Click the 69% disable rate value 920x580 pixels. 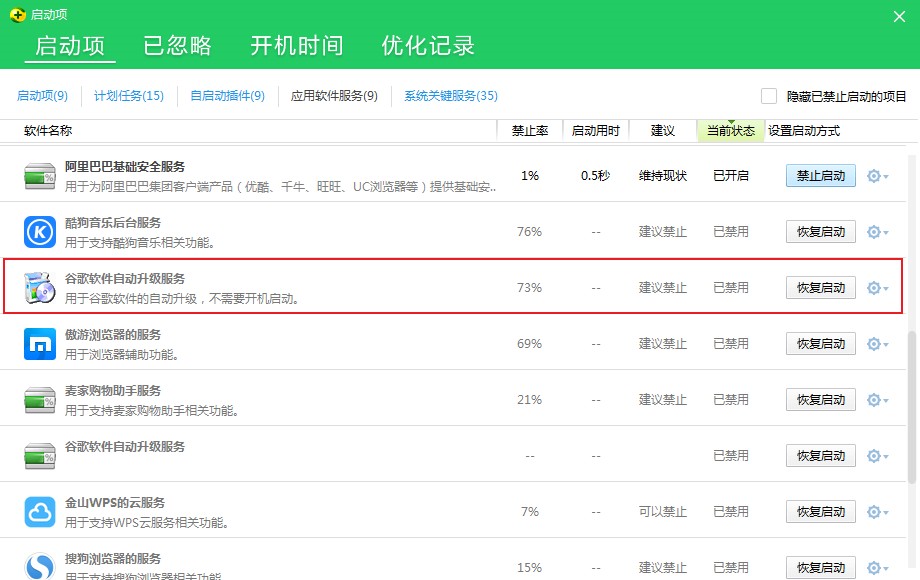pyautogui.click(x=529, y=344)
